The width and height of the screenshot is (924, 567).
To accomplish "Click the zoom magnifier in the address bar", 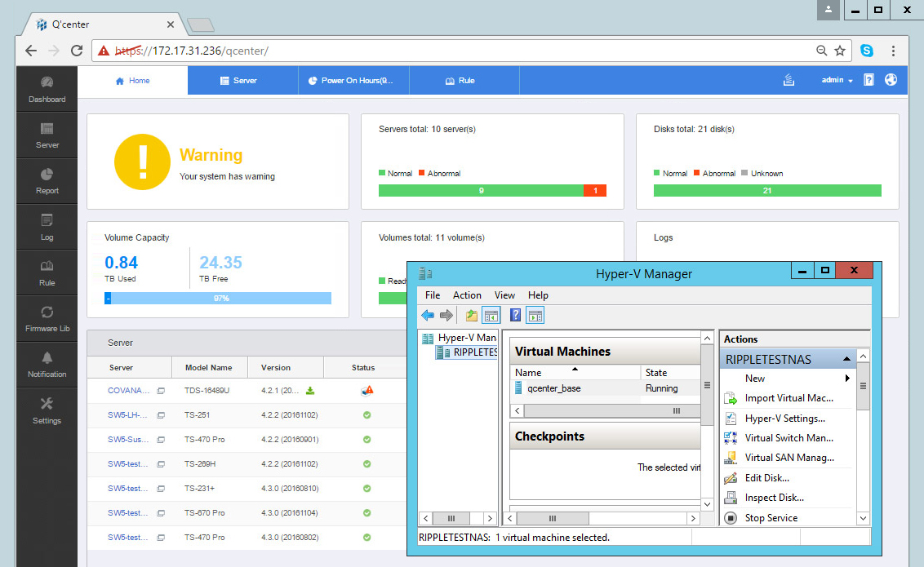I will point(821,51).
